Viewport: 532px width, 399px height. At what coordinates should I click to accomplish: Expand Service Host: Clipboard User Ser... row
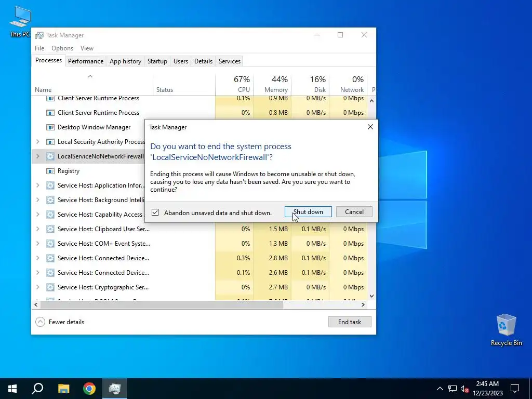point(37,229)
